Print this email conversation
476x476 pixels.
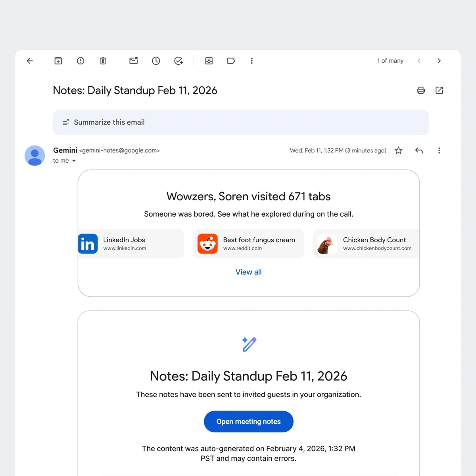tap(421, 90)
